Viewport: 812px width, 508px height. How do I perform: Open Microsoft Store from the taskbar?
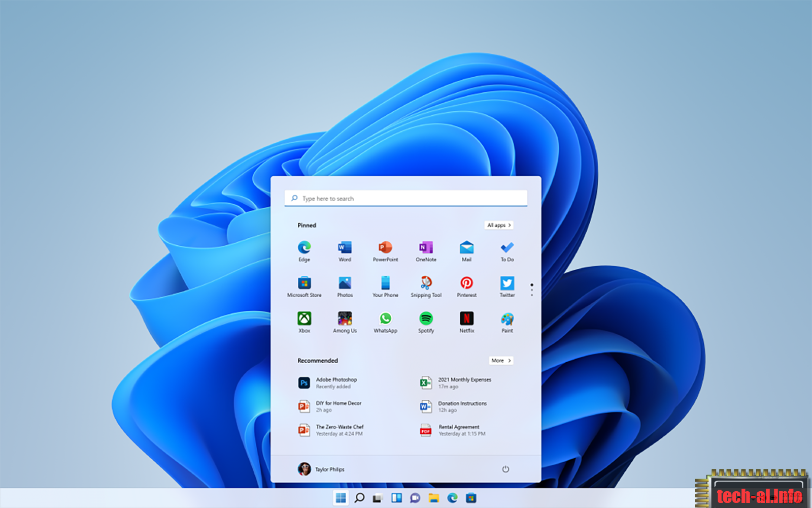pyautogui.click(x=471, y=498)
